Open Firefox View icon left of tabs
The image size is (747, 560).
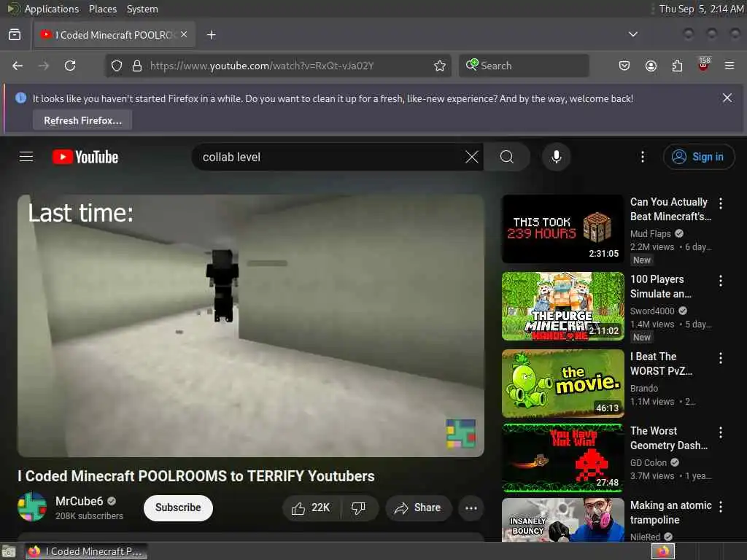click(x=15, y=35)
